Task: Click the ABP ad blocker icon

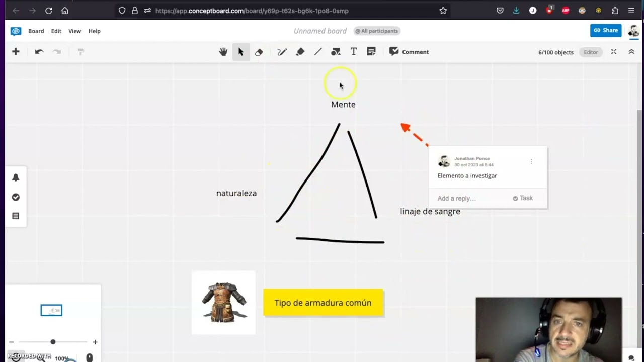Action: point(566,11)
